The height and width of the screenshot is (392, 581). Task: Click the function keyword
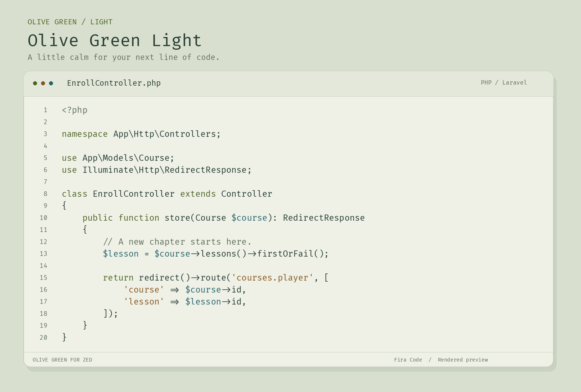click(139, 218)
